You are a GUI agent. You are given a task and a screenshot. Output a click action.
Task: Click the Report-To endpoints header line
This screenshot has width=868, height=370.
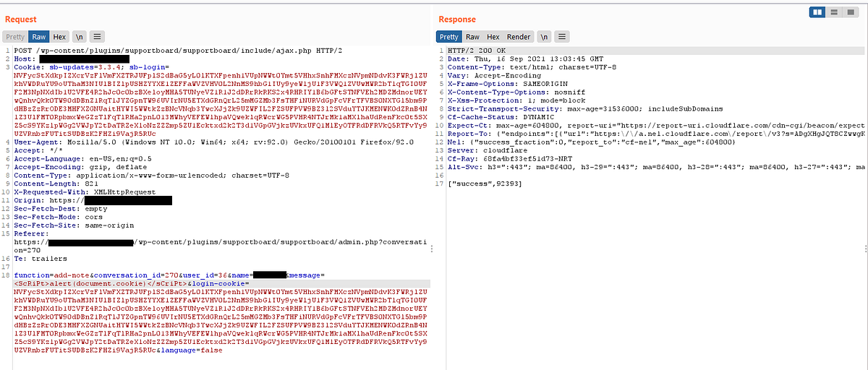[x=655, y=134]
